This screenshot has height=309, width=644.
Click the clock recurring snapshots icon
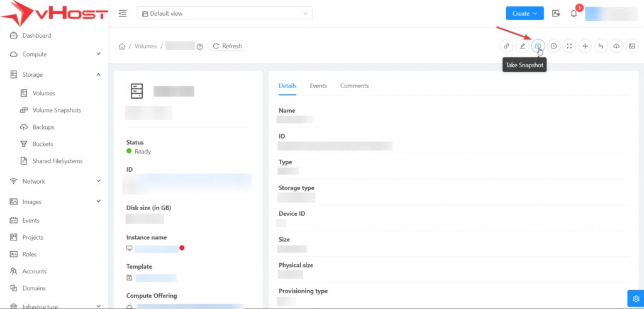pos(553,46)
